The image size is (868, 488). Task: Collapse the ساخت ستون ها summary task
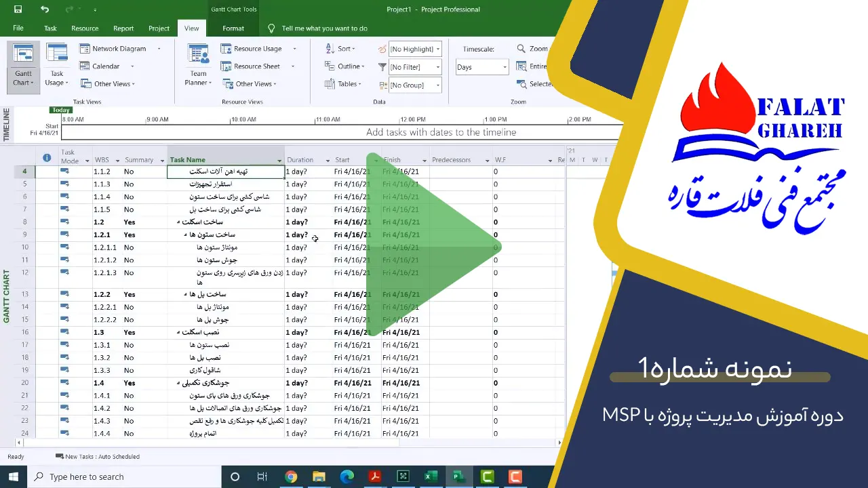click(x=186, y=235)
